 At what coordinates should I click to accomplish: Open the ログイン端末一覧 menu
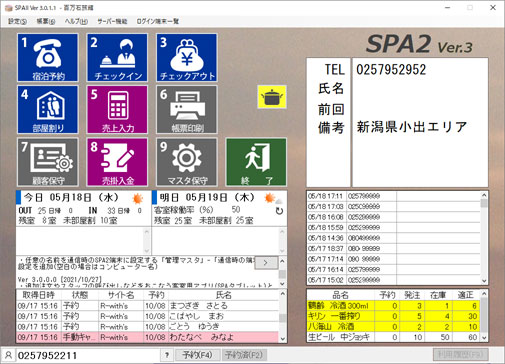point(158,21)
